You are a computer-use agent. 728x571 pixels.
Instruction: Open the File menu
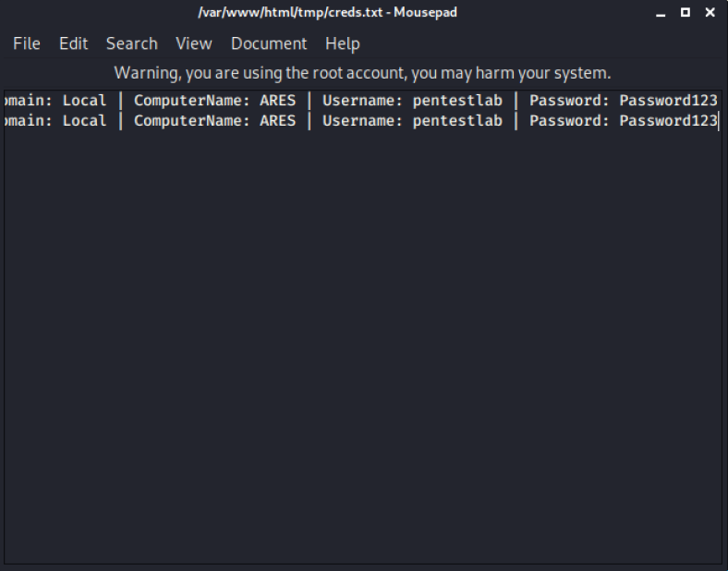pyautogui.click(x=27, y=43)
